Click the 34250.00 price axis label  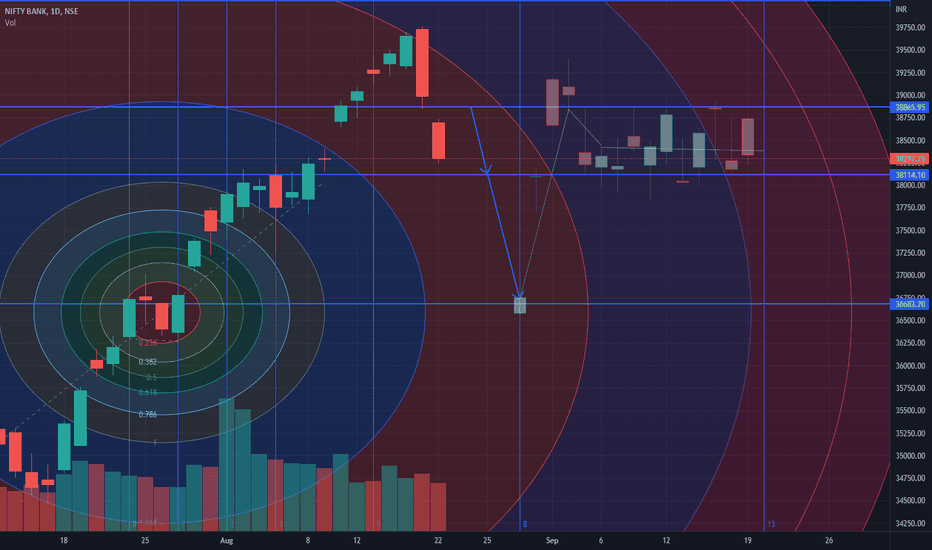point(910,524)
